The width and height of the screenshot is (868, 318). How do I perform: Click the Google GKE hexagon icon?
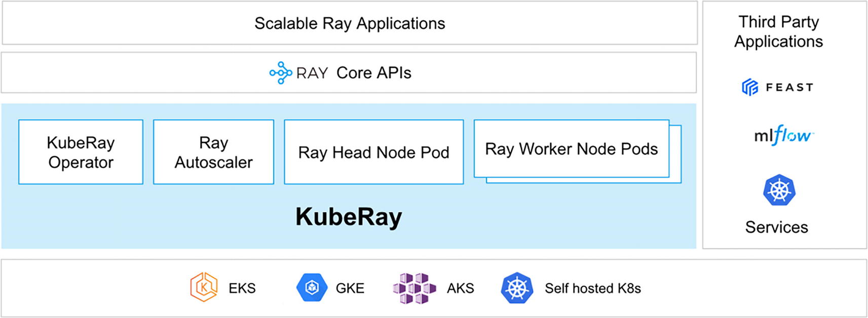(312, 288)
